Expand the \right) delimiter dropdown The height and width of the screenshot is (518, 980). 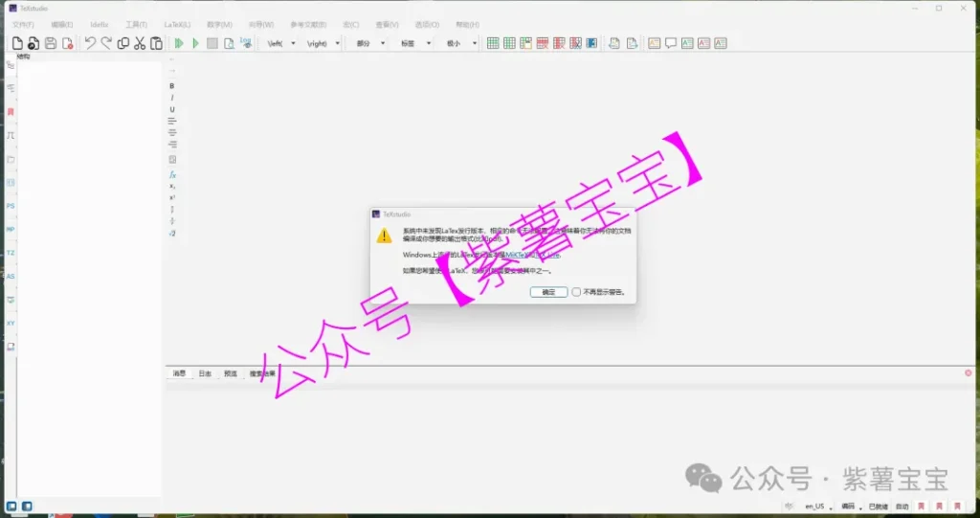tap(323, 43)
